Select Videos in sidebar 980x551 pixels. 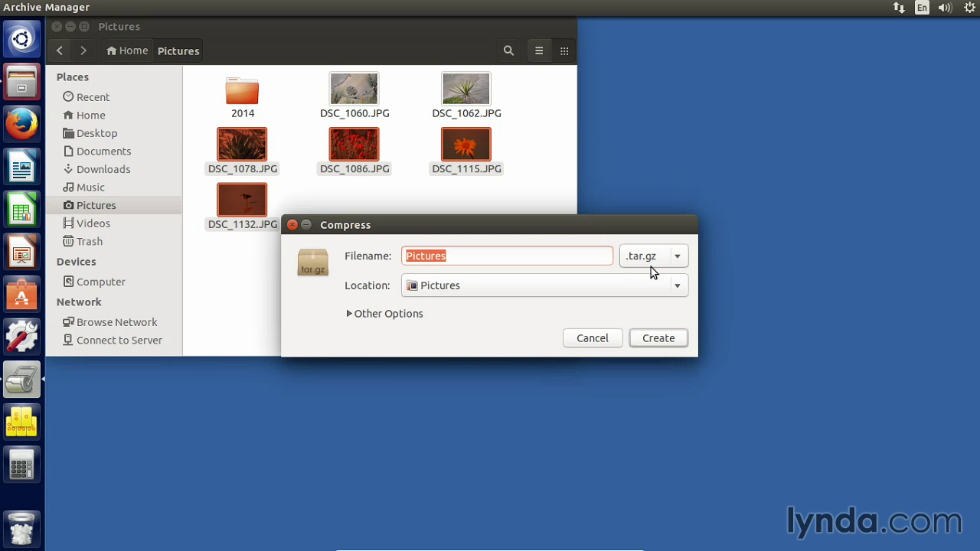113,223
